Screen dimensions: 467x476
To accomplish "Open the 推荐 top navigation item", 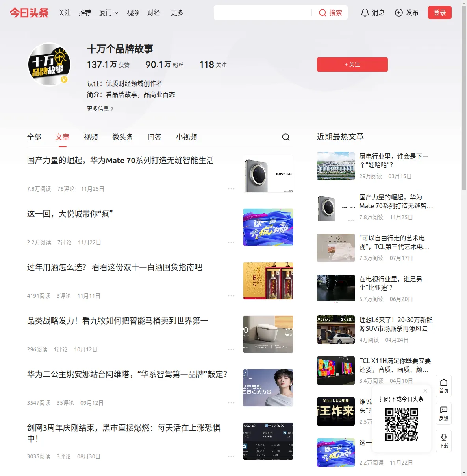I will click(85, 13).
